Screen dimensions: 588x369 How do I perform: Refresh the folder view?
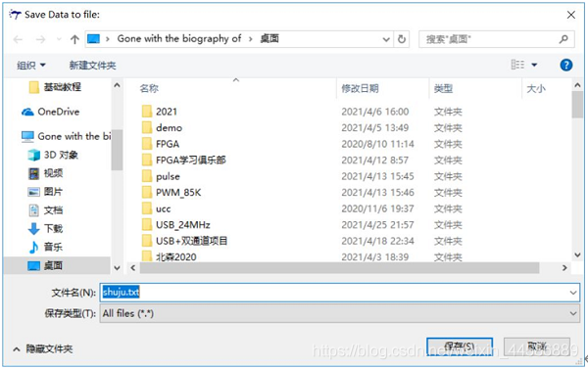pos(402,39)
